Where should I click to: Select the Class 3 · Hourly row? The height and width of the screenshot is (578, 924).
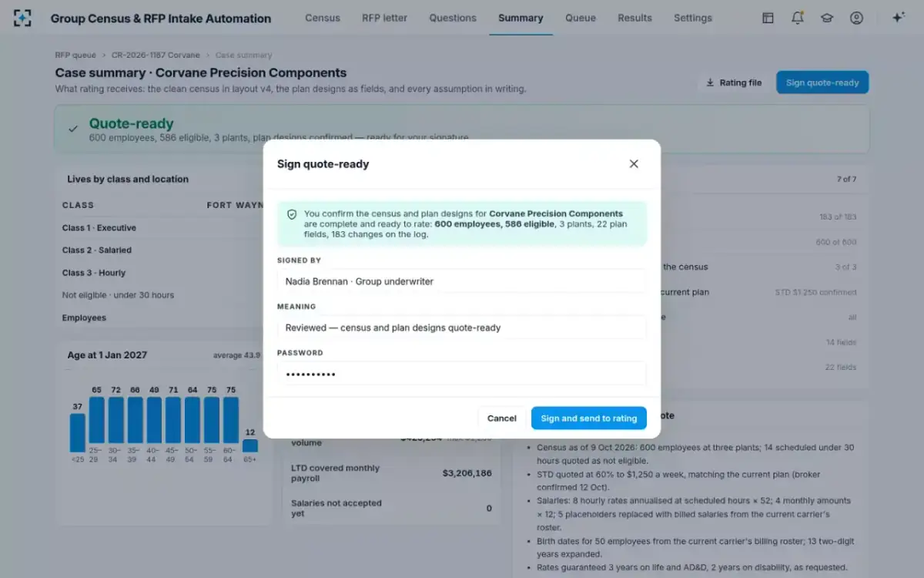[94, 273]
